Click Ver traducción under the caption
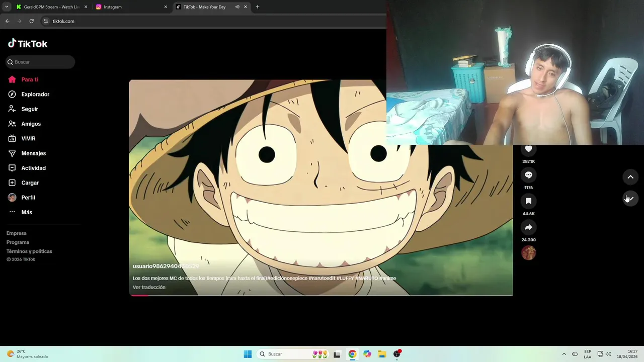 pyautogui.click(x=149, y=287)
